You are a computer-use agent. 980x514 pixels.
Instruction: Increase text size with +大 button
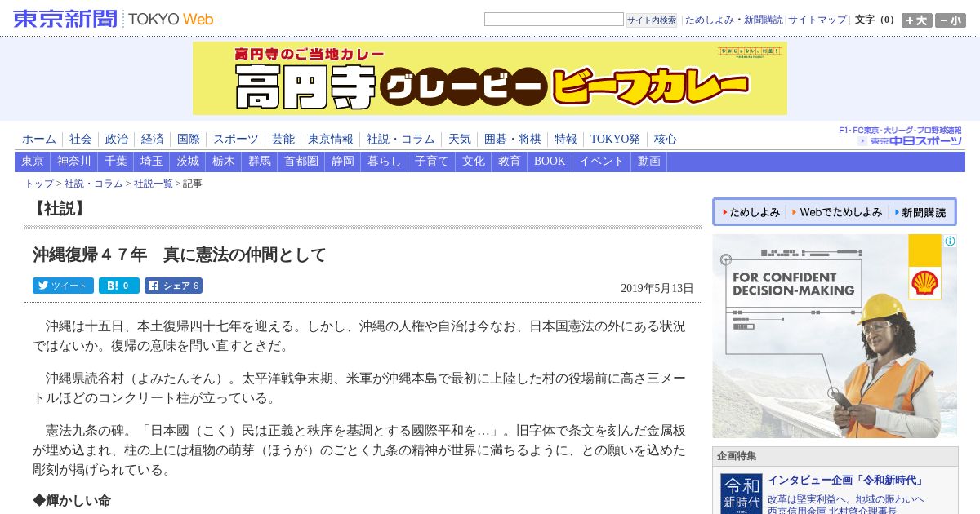tap(917, 20)
